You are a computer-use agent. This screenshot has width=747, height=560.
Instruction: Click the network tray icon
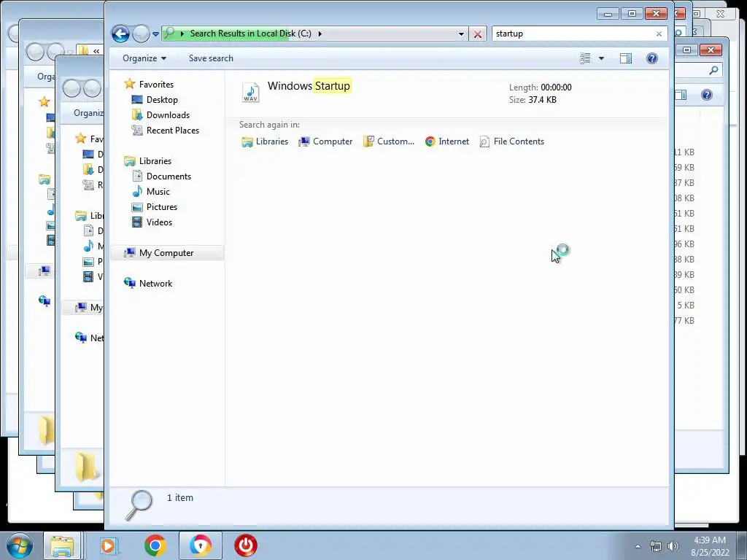tap(656, 546)
